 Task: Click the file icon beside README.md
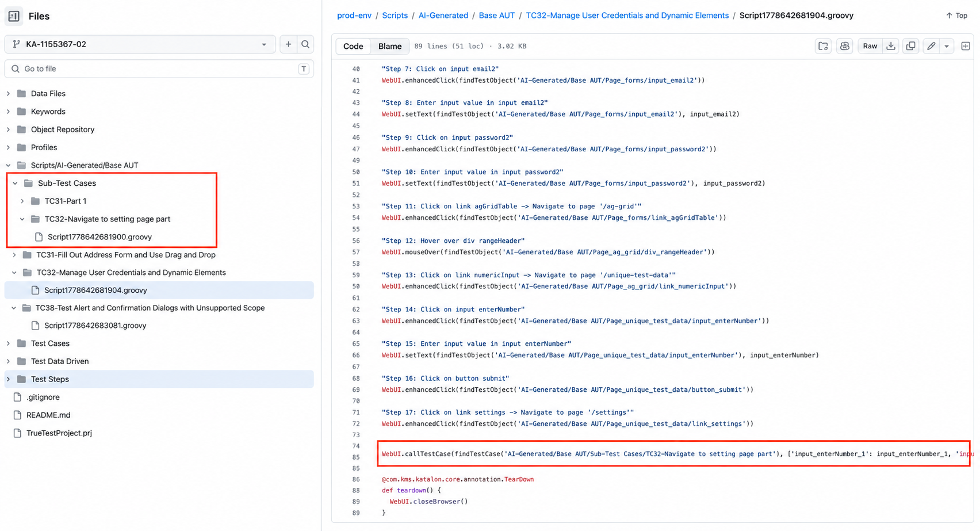point(17,415)
